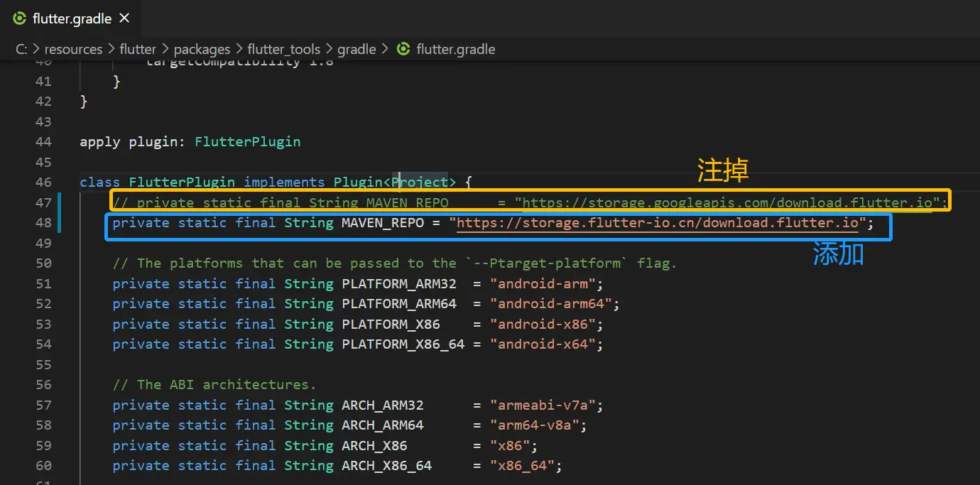Click the "x86_64" string on line 60
The image size is (980, 485).
click(522, 466)
